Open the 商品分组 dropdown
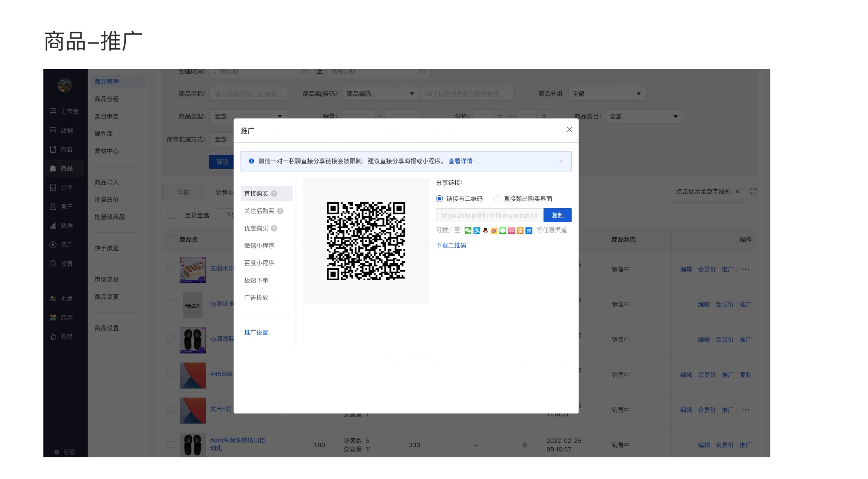The width and height of the screenshot is (868, 479). [607, 94]
